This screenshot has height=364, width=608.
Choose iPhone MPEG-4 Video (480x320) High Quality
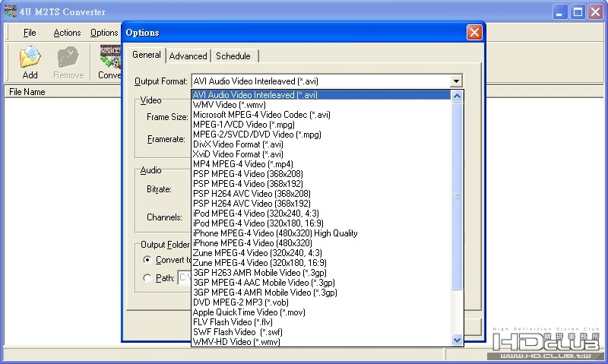coord(321,233)
